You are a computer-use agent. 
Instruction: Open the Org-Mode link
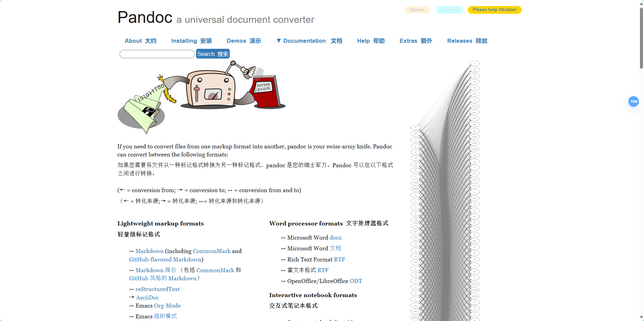[x=167, y=306]
